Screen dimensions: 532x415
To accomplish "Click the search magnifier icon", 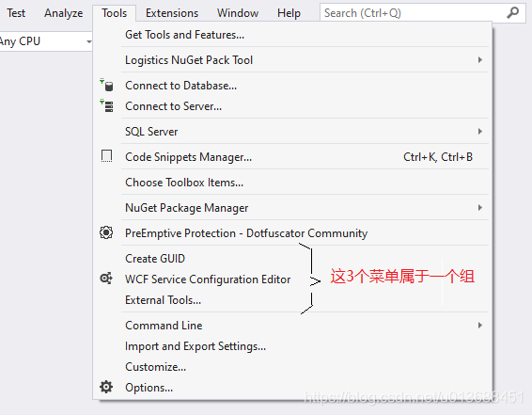I will [512, 13].
